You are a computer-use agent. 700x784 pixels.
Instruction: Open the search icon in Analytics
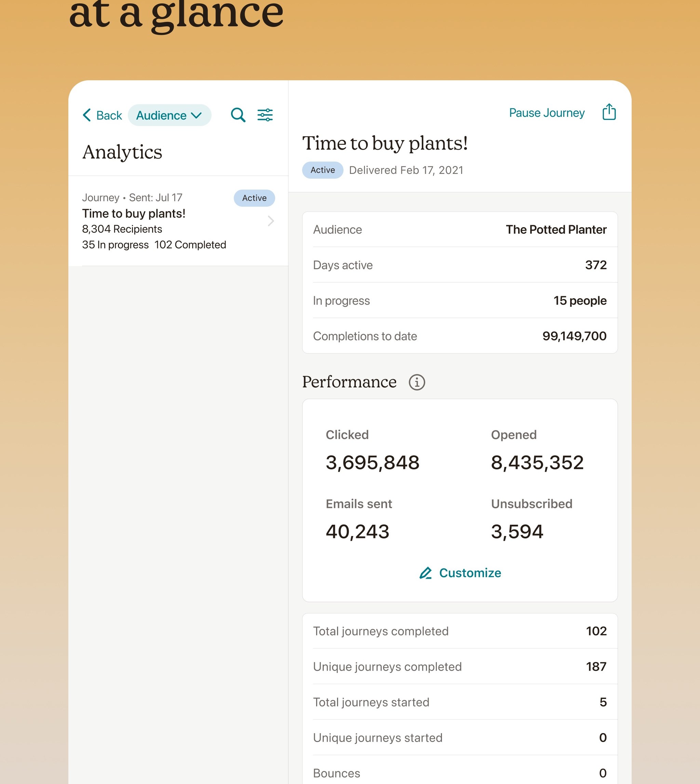coord(238,115)
